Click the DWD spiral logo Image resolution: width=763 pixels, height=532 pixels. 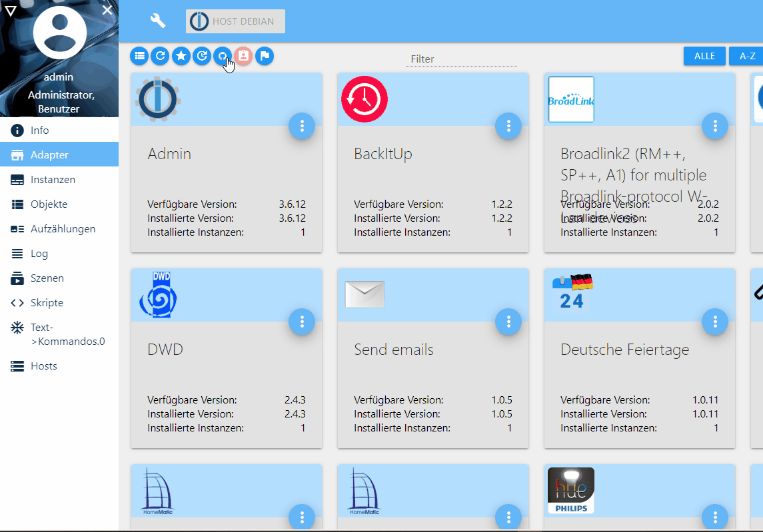158,295
